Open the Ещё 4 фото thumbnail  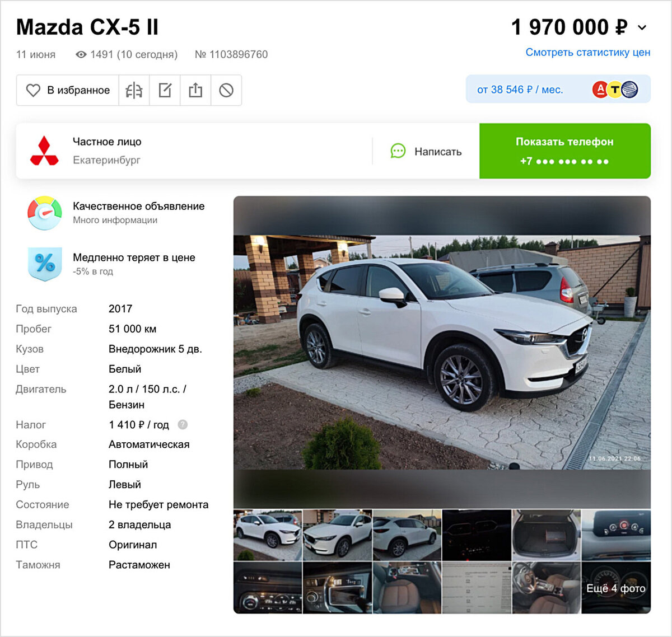pyautogui.click(x=616, y=588)
